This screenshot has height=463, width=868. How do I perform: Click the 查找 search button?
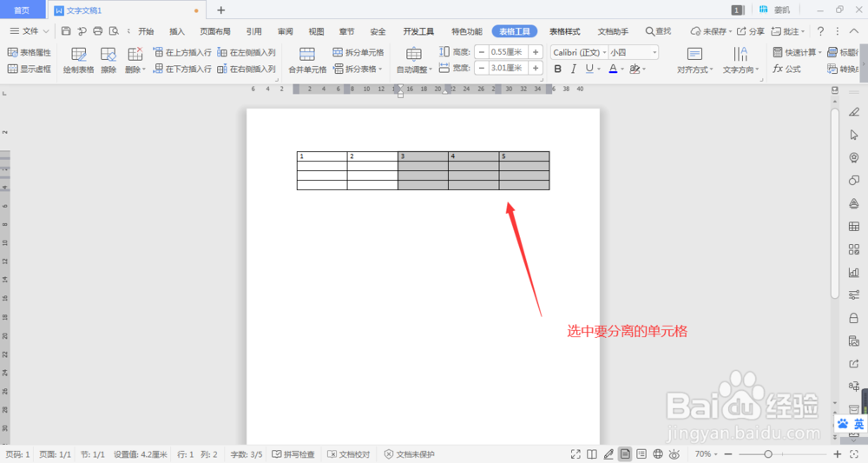[658, 31]
